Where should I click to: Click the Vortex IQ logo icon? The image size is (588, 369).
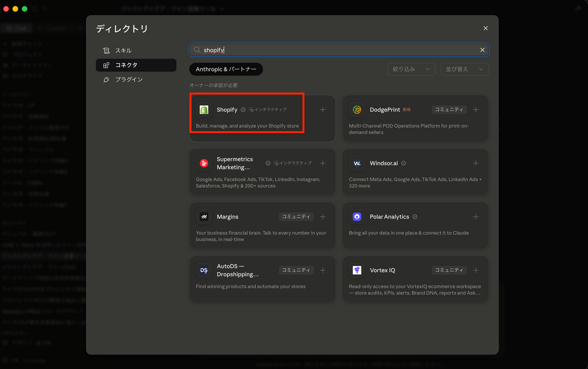tap(357, 270)
